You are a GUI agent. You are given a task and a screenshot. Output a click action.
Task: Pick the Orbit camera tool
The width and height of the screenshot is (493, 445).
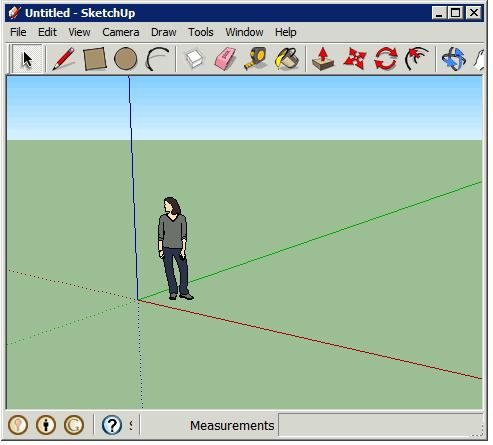(x=454, y=59)
